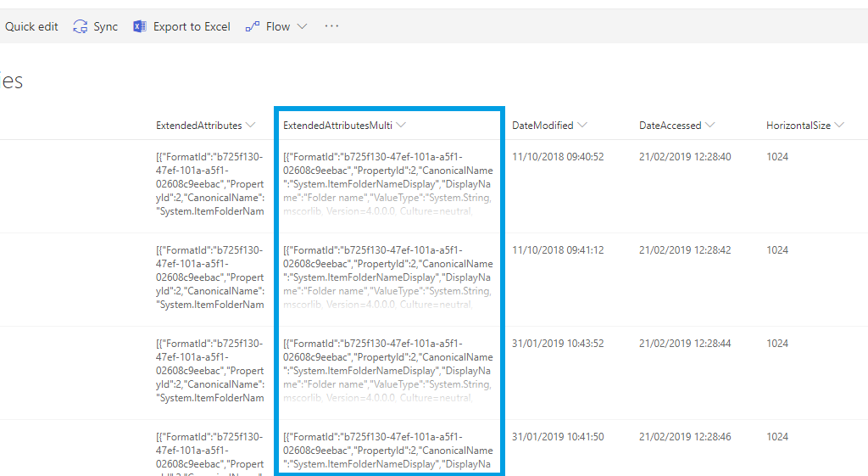Viewport: 868px width, 476px height.
Task: Click the Excel icon for Export to Excel
Action: (140, 26)
